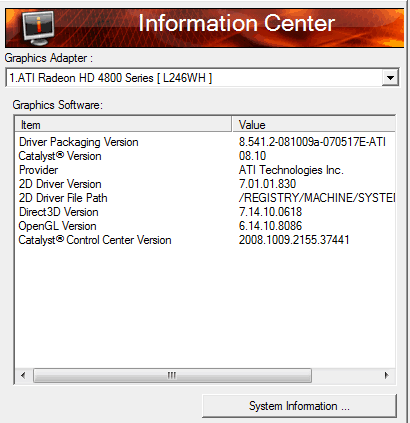Click the Information Center monitor icon
Viewport: 410px width, 423px height.
click(x=38, y=28)
